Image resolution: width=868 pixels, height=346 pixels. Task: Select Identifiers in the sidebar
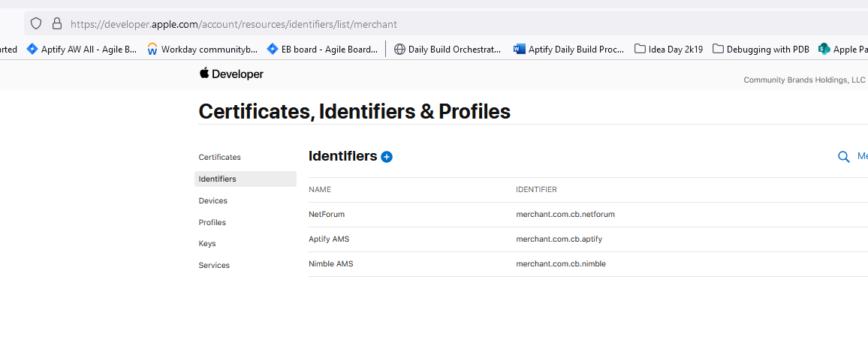[246, 179]
